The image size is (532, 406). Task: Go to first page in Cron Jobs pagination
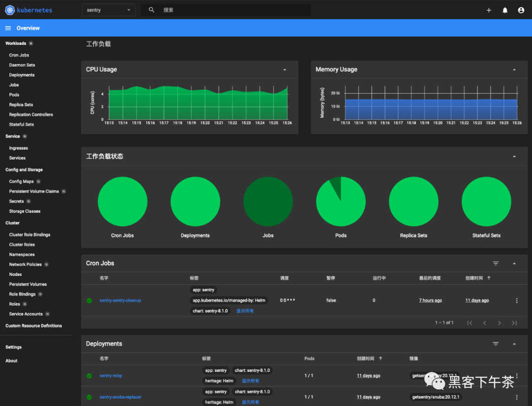pyautogui.click(x=469, y=323)
